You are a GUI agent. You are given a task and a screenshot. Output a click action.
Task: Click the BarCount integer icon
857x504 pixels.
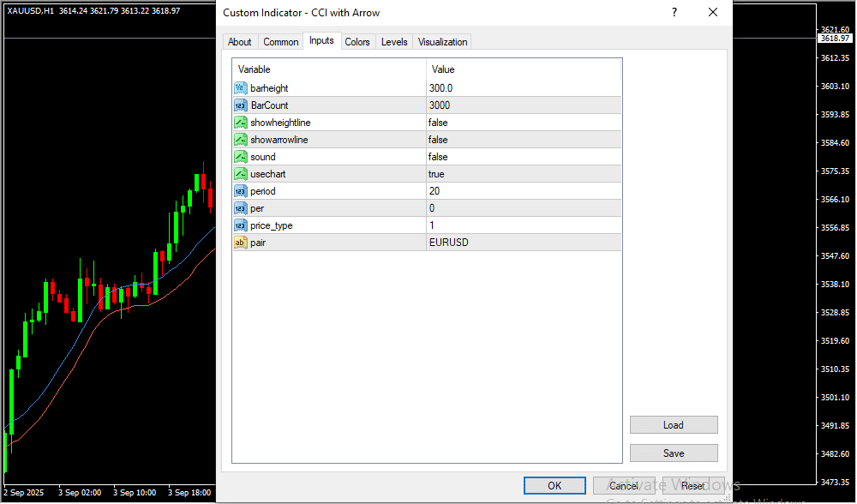[x=241, y=105]
